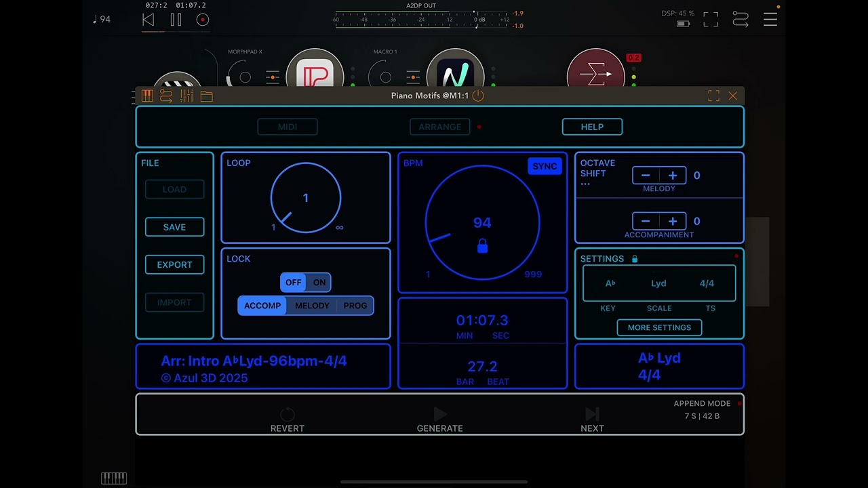Open the HELP page

[x=592, y=127]
